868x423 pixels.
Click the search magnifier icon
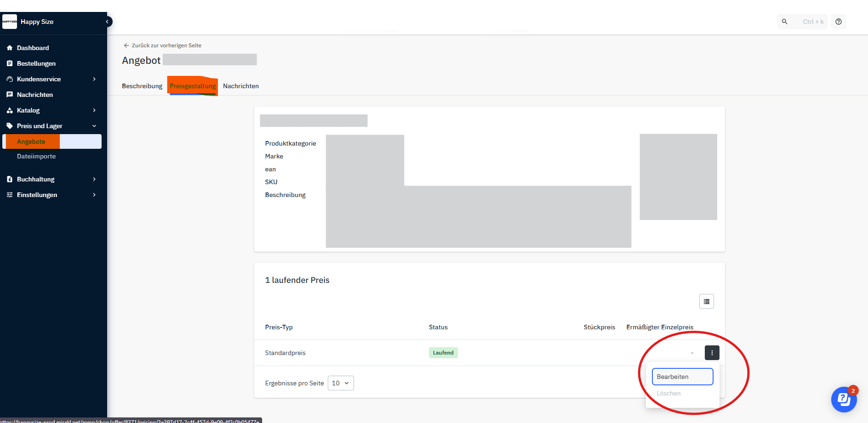[785, 22]
